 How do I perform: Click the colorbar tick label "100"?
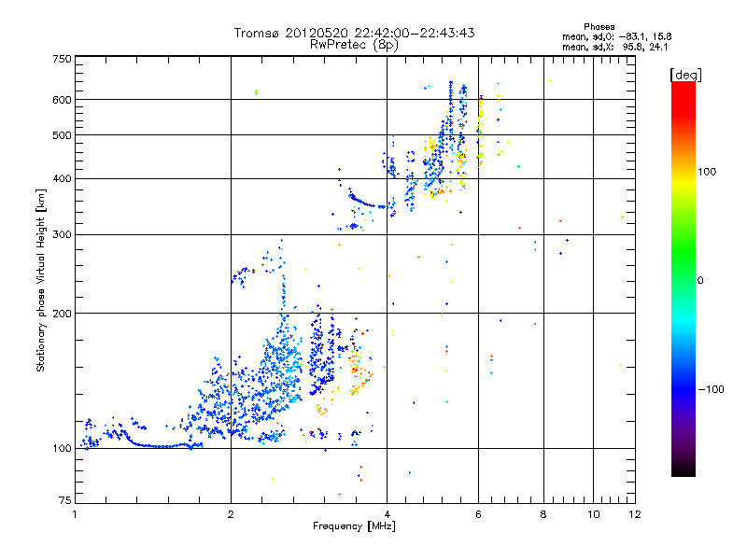[x=707, y=172]
